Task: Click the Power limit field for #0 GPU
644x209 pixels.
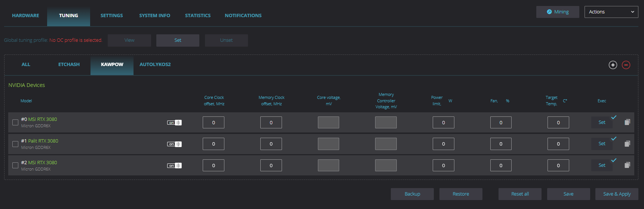Action: pos(443,122)
